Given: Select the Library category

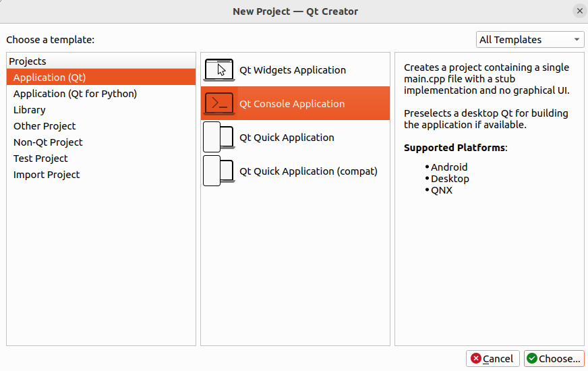Looking at the screenshot, I should pos(101,109).
